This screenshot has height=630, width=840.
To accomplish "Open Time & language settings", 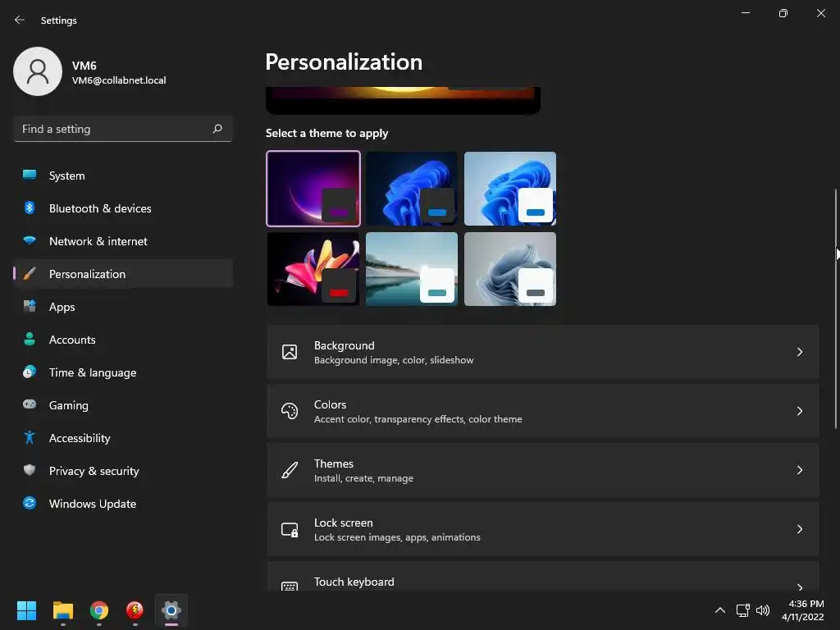I will [123, 372].
